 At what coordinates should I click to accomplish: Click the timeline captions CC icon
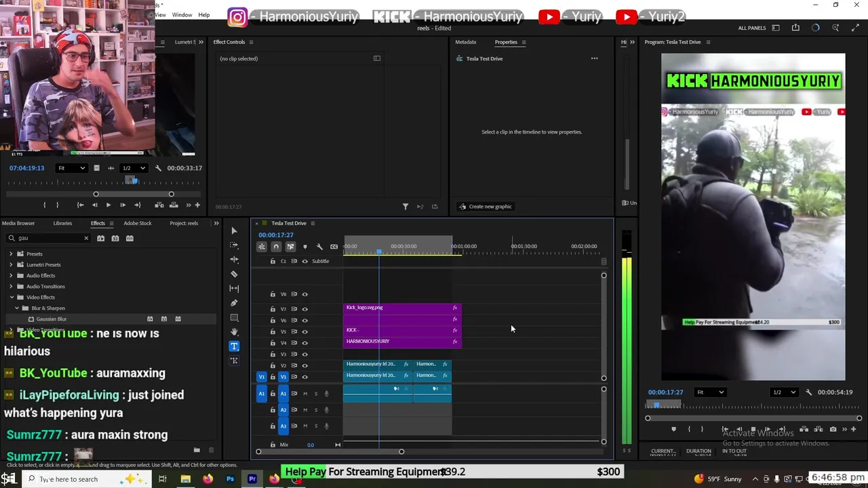334,247
